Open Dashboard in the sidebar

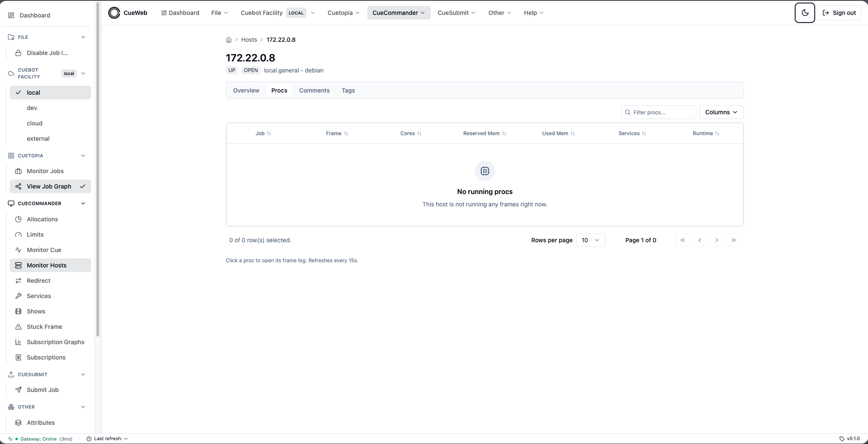click(48, 15)
